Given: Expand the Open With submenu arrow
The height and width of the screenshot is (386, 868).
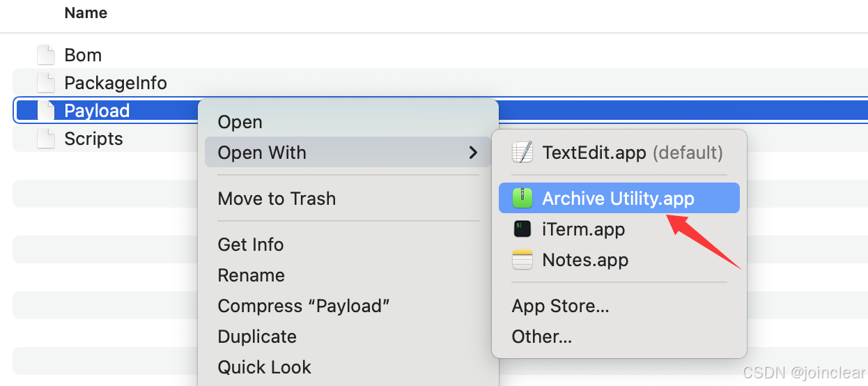Looking at the screenshot, I should pyautogui.click(x=473, y=153).
